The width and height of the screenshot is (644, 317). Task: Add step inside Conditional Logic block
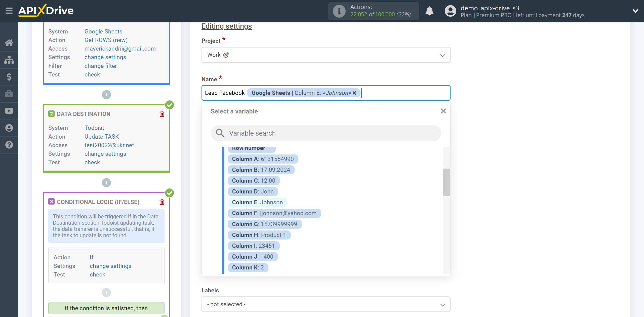pyautogui.click(x=106, y=293)
